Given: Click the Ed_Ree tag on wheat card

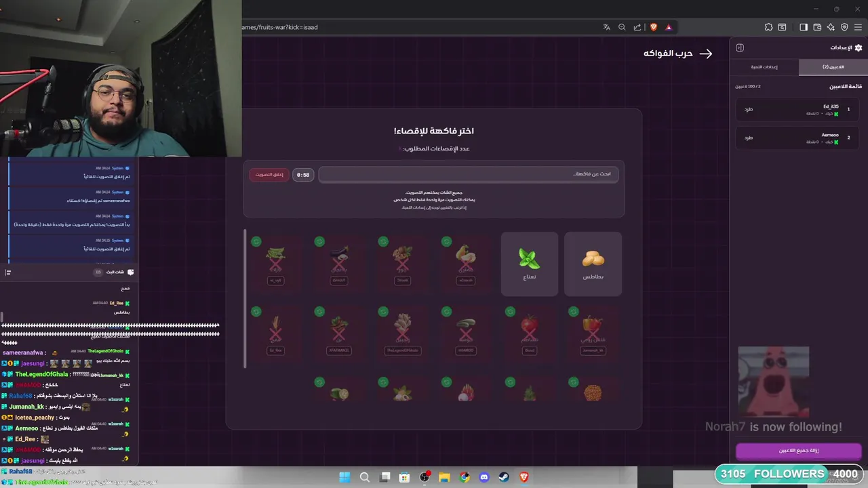Looking at the screenshot, I should click(x=275, y=350).
